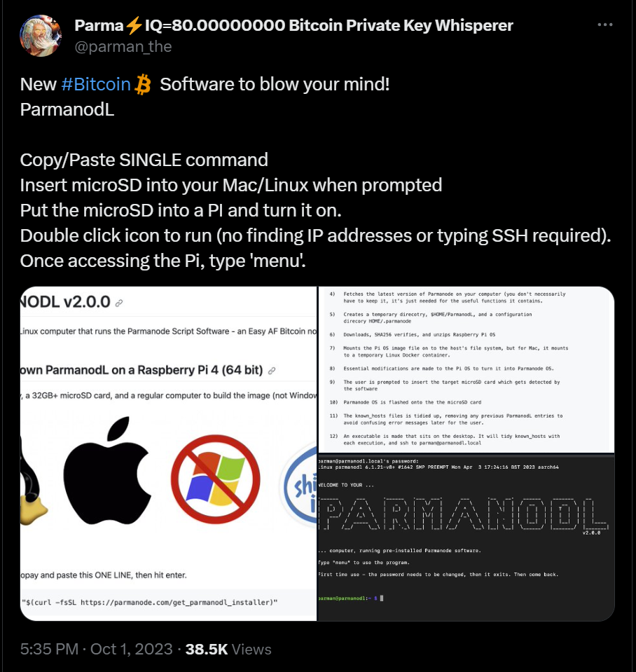Click the crossed-out Windows logo
Viewport: 636px width, 672px height.
tap(216, 479)
